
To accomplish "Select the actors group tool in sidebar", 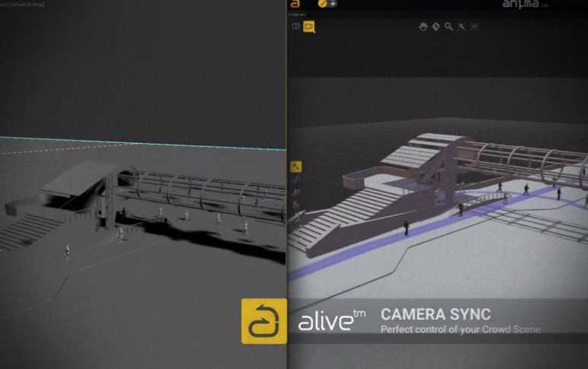I will click(296, 192).
